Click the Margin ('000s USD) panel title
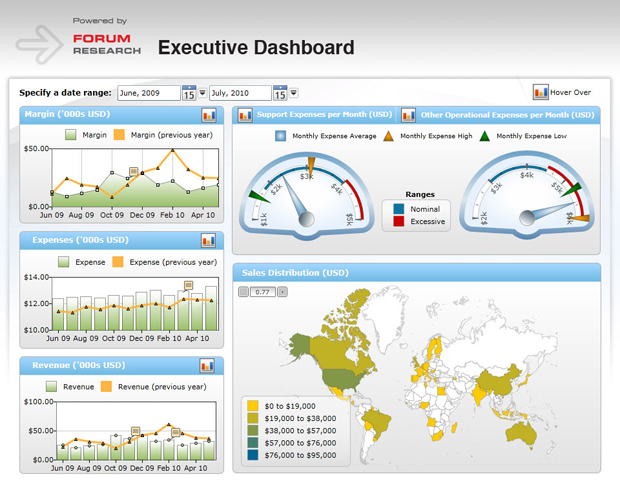 (67, 114)
